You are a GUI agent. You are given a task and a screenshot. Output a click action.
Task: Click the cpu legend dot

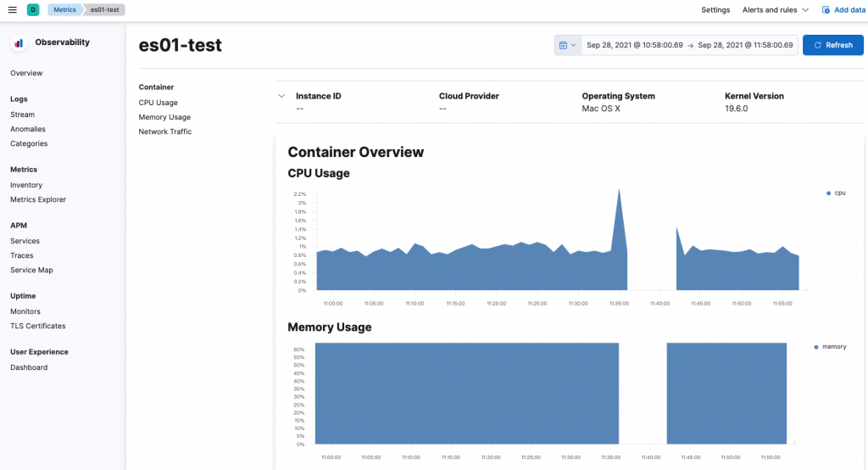[x=828, y=193]
